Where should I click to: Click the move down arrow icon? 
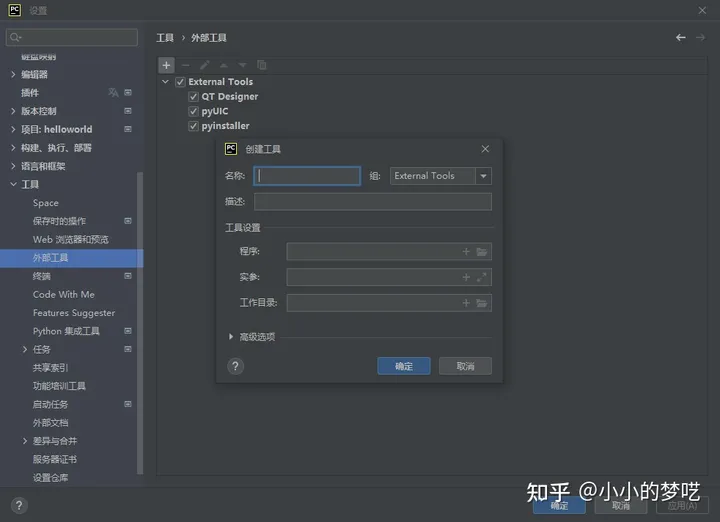(242, 65)
